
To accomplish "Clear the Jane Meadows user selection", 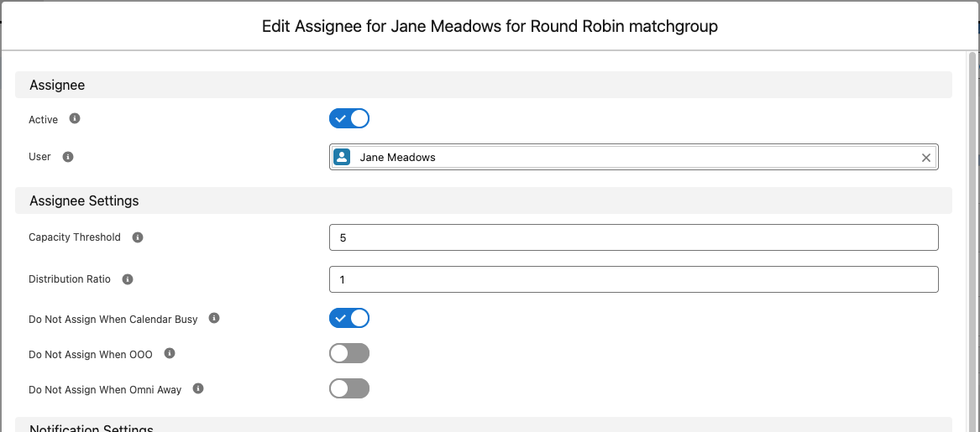I will click(x=926, y=158).
